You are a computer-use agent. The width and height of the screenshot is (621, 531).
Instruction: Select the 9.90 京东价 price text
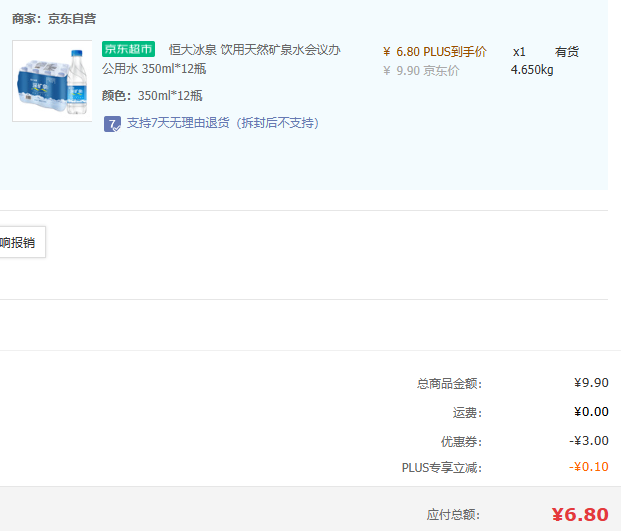pos(421,71)
